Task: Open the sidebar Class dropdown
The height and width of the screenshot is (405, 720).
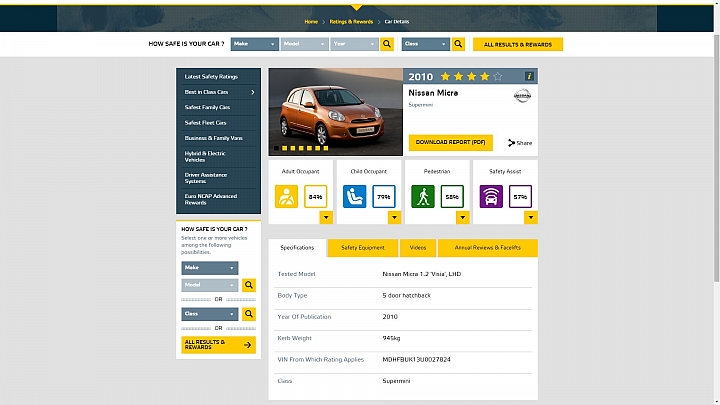Action: [210, 314]
